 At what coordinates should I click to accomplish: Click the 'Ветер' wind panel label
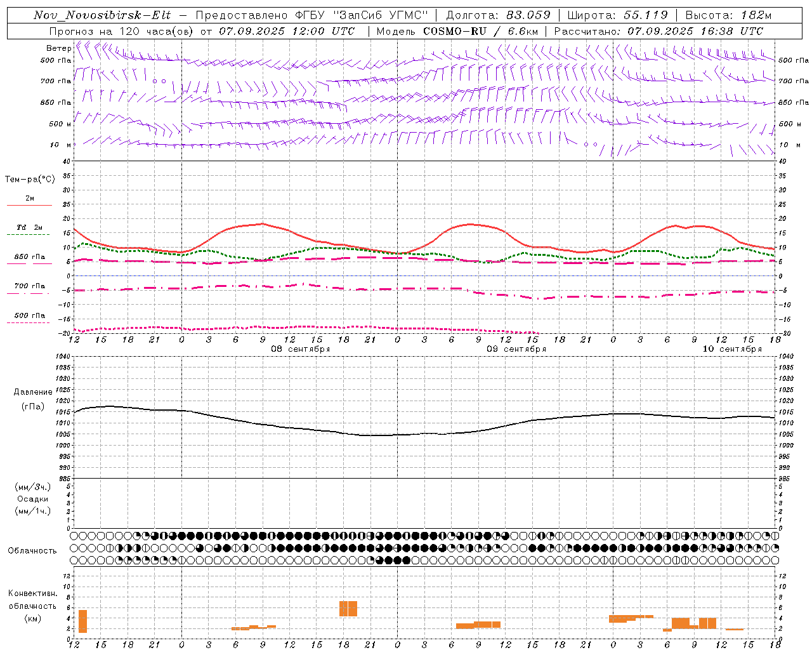[x=58, y=48]
